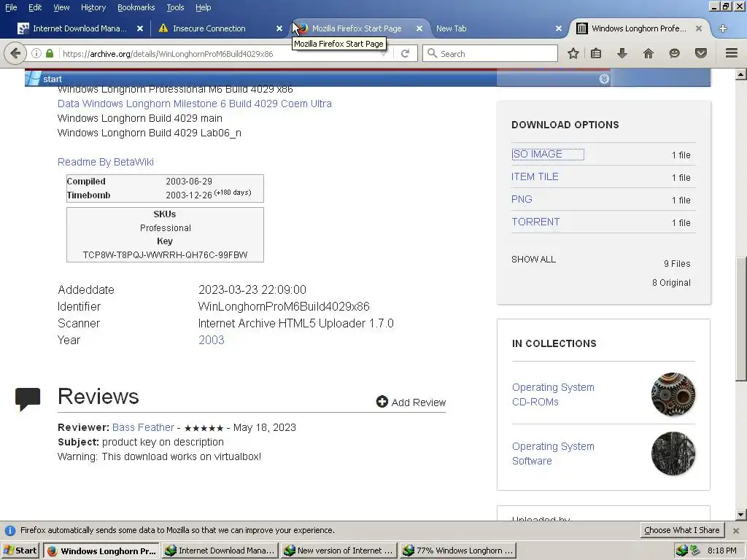The width and height of the screenshot is (747, 560).
Task: Click the Reviews speech bubble icon
Action: 28,399
